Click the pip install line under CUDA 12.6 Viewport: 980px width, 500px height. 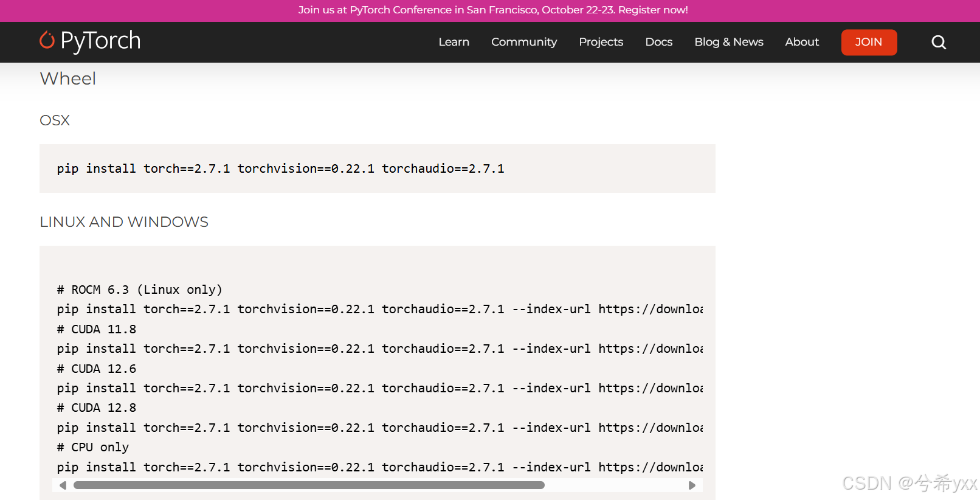[x=380, y=388]
